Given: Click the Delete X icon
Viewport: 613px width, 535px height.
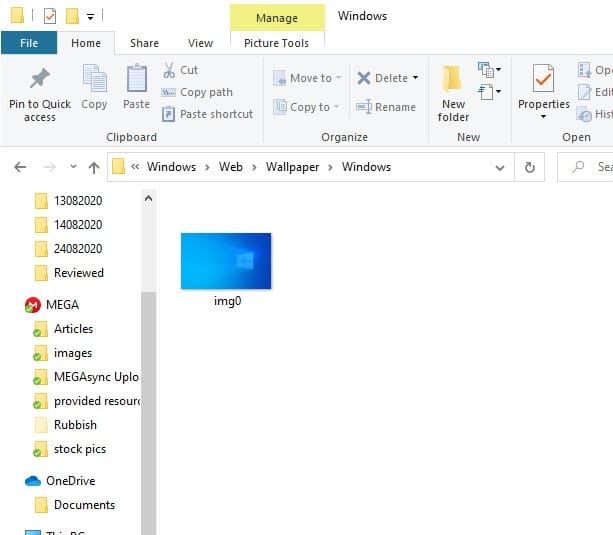Looking at the screenshot, I should click(364, 78).
